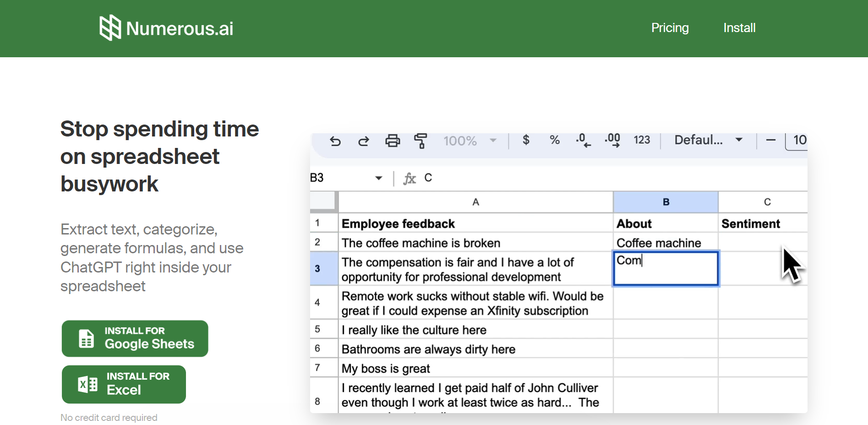The image size is (868, 425).
Task: Click the print icon in toolbar
Action: tap(393, 141)
